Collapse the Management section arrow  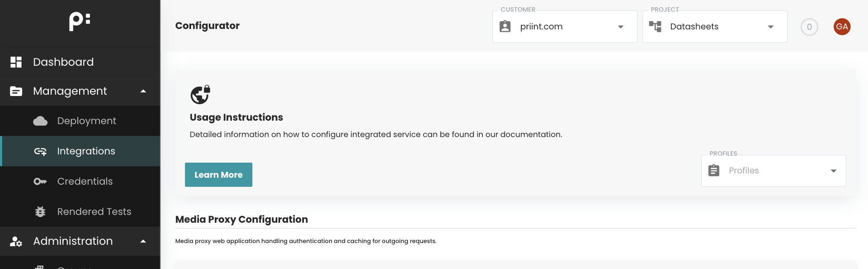(143, 91)
